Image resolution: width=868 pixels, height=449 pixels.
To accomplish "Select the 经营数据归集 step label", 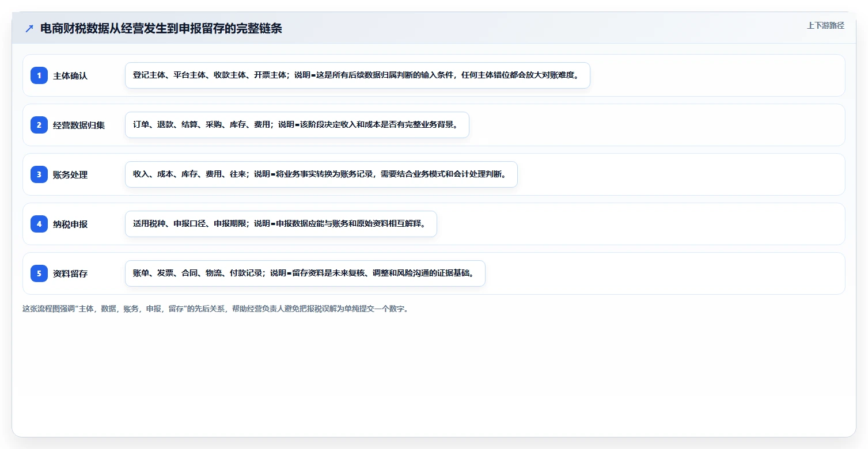I will [79, 125].
